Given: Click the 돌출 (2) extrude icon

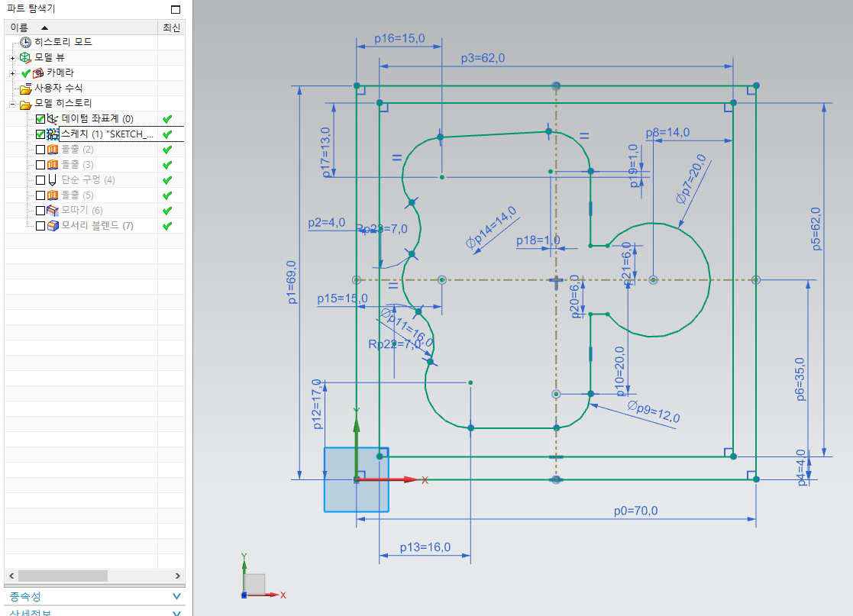Looking at the screenshot, I should coord(53,150).
